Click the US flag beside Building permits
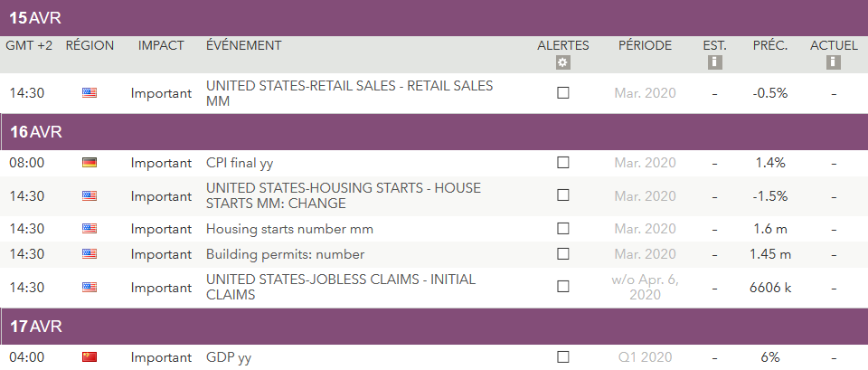 coord(90,254)
